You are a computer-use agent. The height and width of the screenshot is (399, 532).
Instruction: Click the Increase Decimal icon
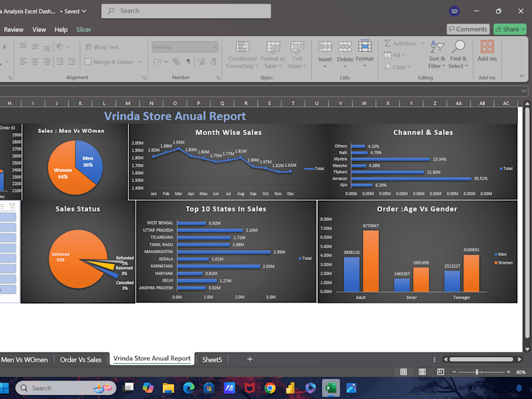[x=201, y=62]
